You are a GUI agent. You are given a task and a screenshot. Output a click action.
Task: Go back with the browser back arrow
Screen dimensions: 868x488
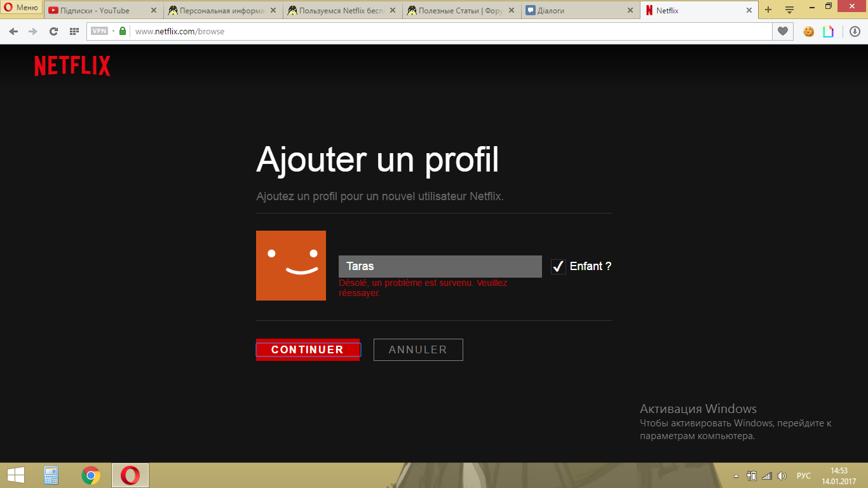pyautogui.click(x=13, y=31)
